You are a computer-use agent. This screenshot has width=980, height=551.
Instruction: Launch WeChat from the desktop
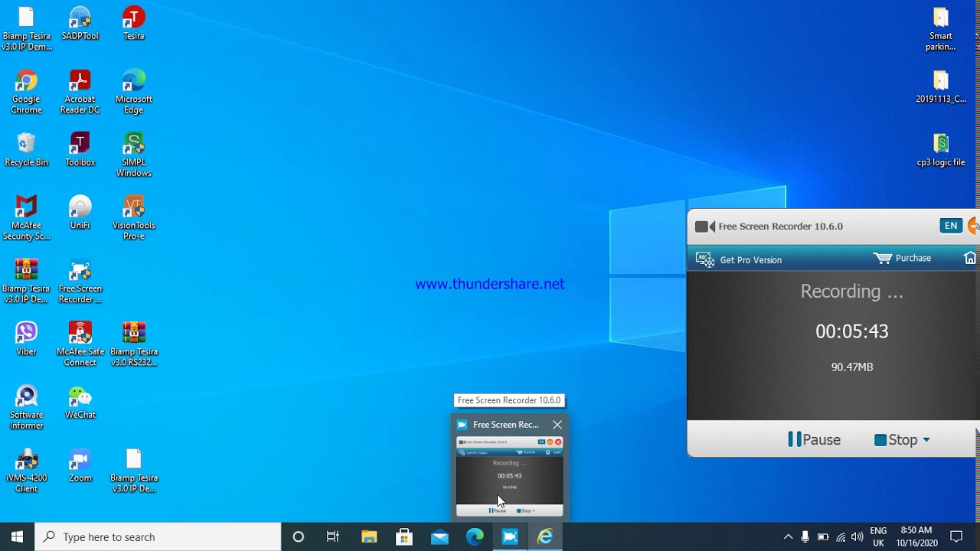click(x=80, y=403)
